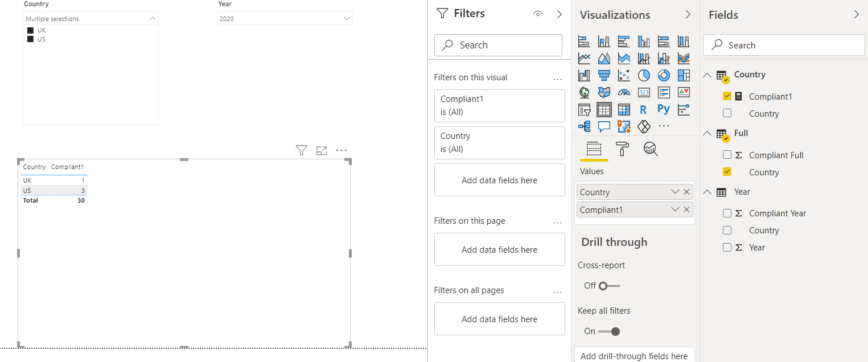868x362 pixels.
Task: Select the card (123) visual
Action: coord(644,92)
